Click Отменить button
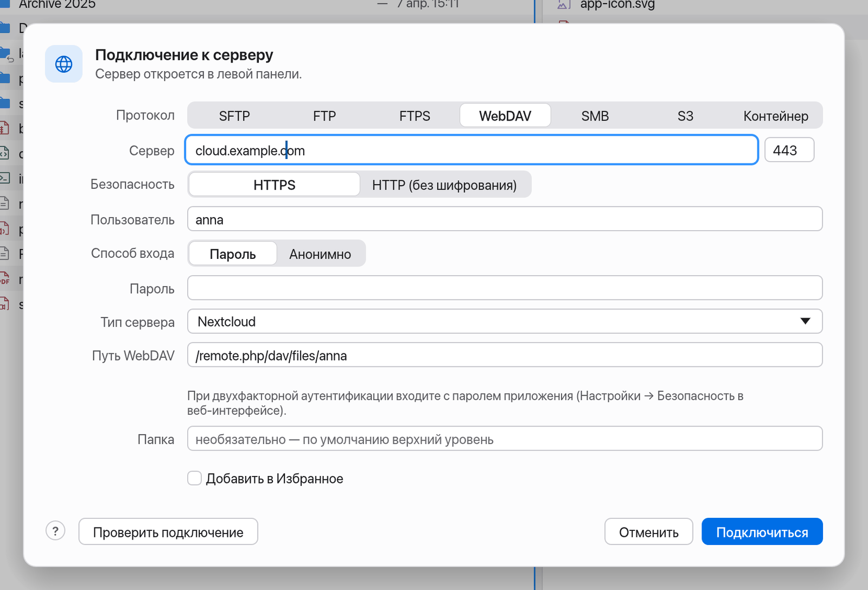The image size is (868, 590). [649, 531]
